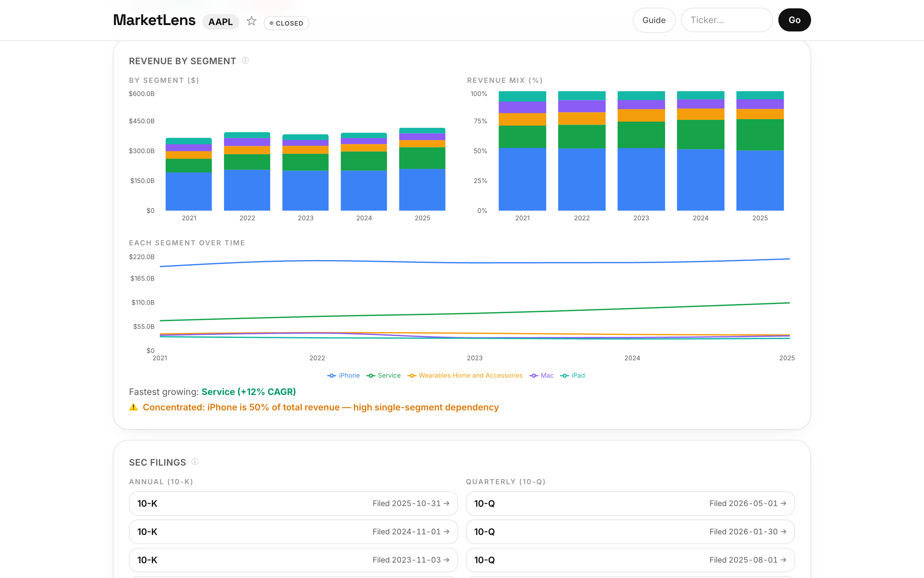Click 'Service (+12% CAGR)' text
The image size is (924, 578).
coord(249,392)
